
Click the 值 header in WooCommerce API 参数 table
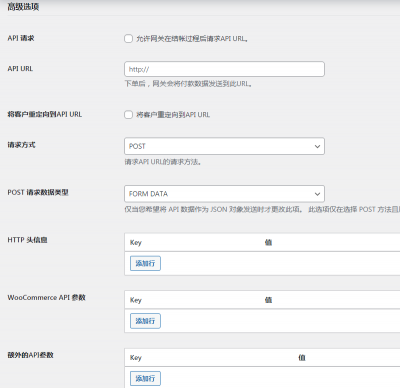point(268,300)
